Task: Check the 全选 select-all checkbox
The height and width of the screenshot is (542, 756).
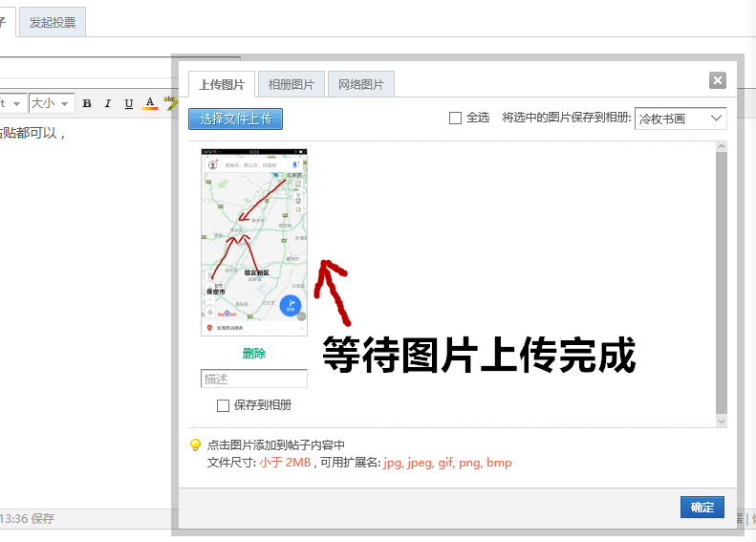Action: coord(455,119)
